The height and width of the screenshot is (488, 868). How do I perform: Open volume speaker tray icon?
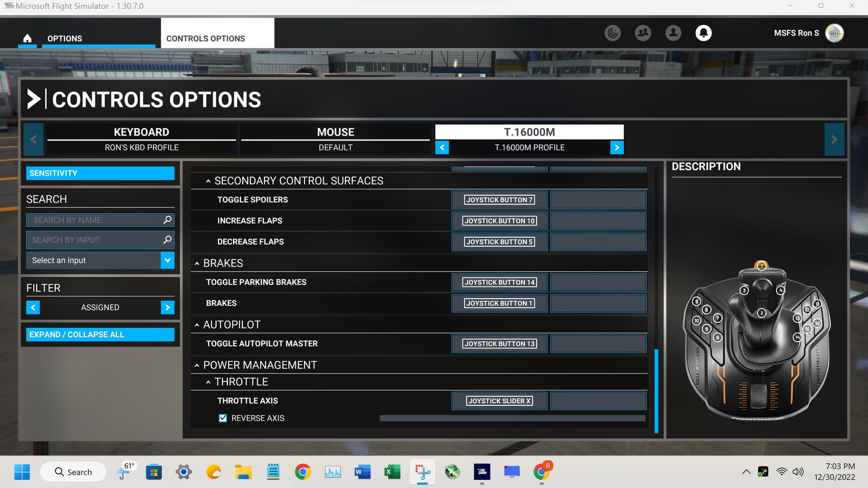click(798, 472)
